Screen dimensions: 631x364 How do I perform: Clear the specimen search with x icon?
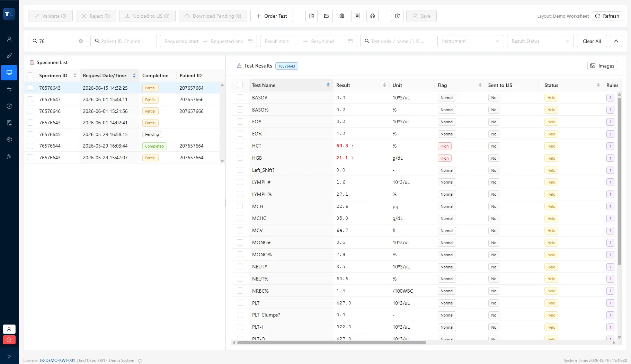click(81, 41)
